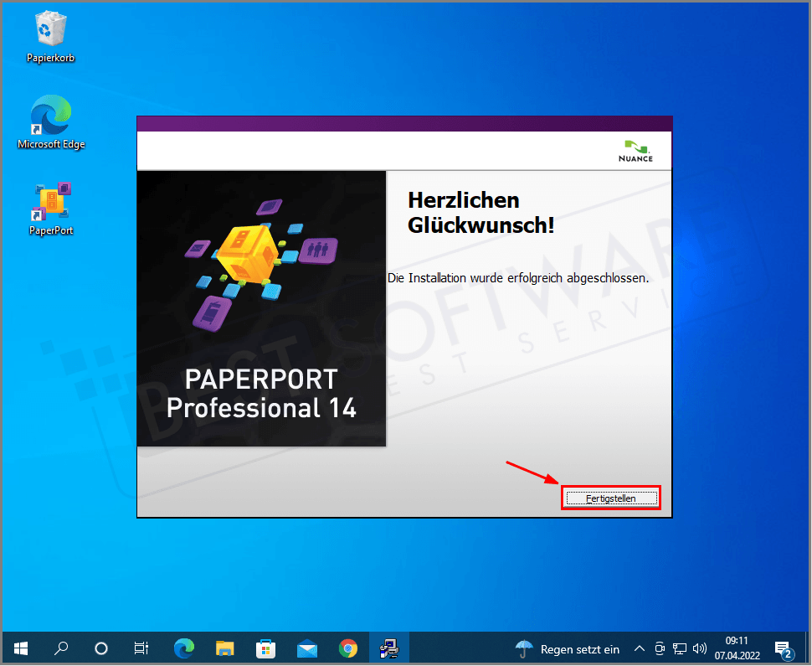Expand hidden tray icons with the chevron
This screenshot has width=812, height=666.
639,648
